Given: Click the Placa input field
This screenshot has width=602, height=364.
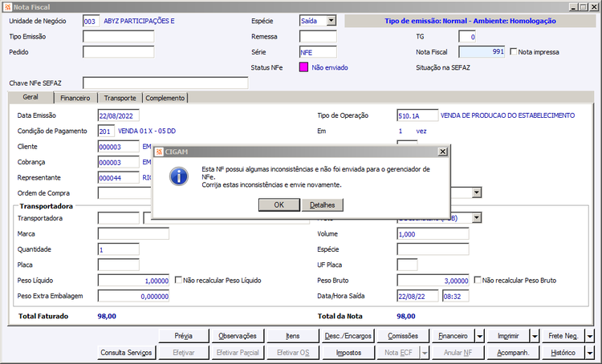Looking at the screenshot, I should pyautogui.click(x=118, y=265).
